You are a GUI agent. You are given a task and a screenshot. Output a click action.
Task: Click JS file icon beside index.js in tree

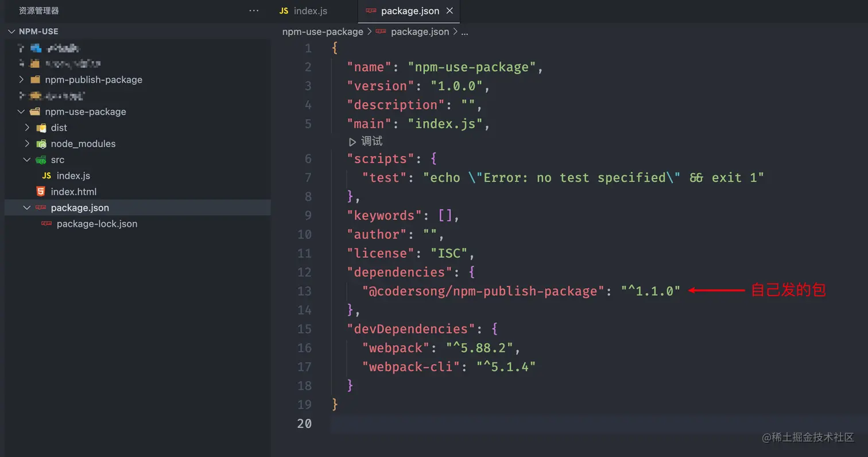(x=46, y=176)
